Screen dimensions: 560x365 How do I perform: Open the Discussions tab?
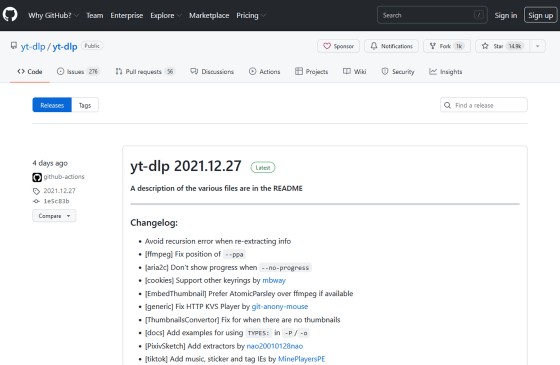[212, 71]
